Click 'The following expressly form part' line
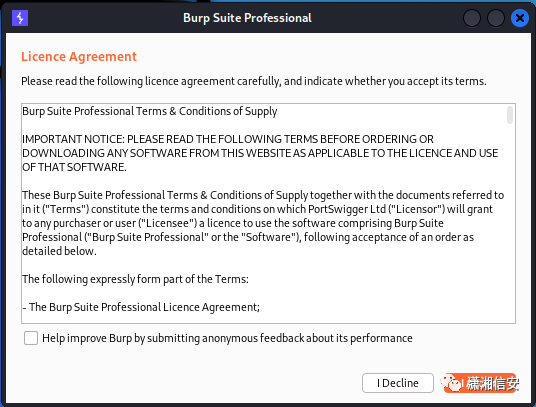The width and height of the screenshot is (536, 407). [x=135, y=279]
